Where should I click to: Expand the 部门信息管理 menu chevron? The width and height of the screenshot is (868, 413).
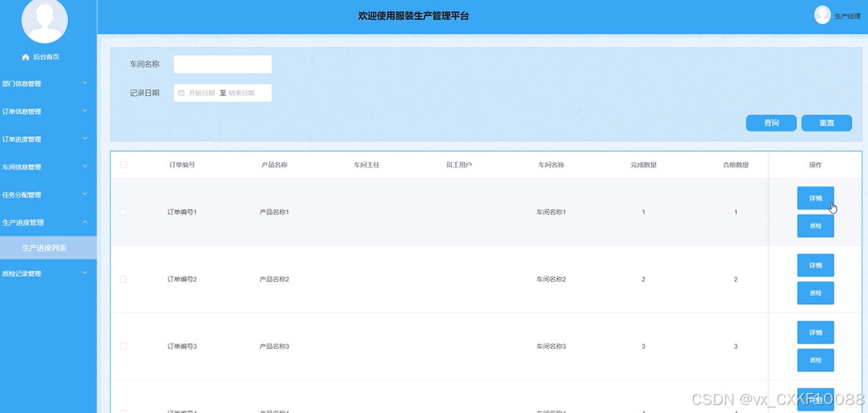(85, 83)
